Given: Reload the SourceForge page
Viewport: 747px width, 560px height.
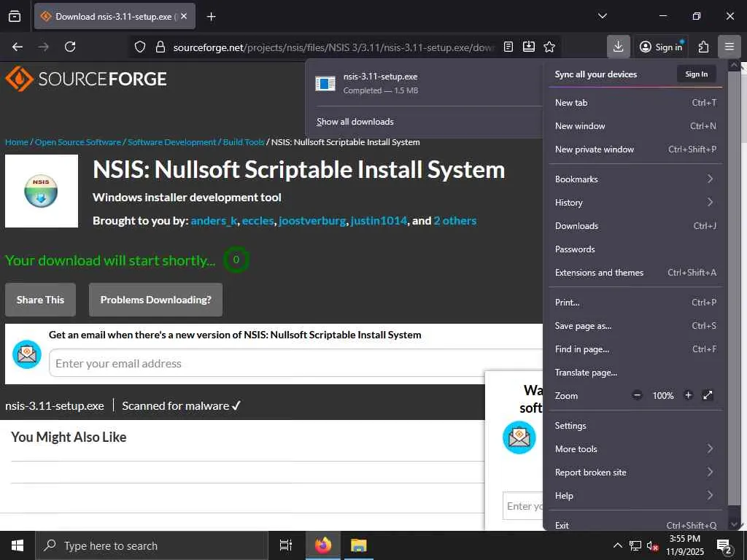Looking at the screenshot, I should point(70,47).
